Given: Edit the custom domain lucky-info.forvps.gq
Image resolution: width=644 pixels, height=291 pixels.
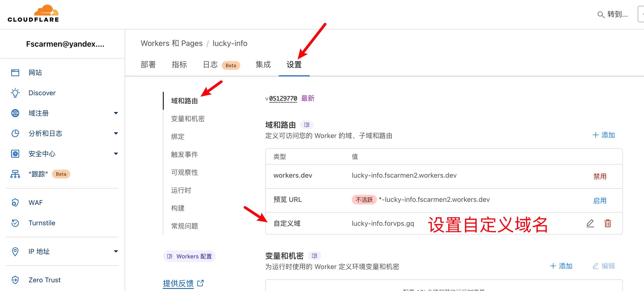Looking at the screenshot, I should [590, 223].
